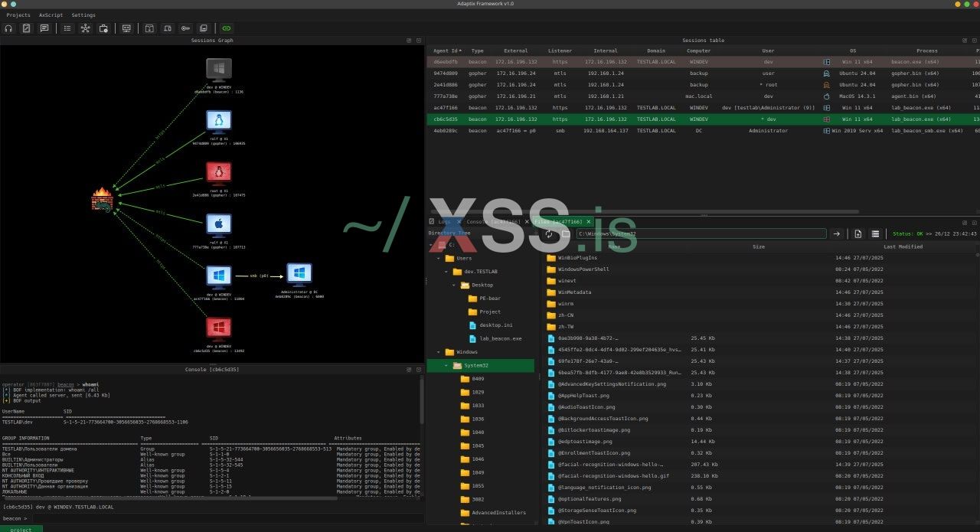Viewport: 980px width, 532px height.
Task: Open the Screenshots gallery toolbar icon
Action: click(x=203, y=28)
